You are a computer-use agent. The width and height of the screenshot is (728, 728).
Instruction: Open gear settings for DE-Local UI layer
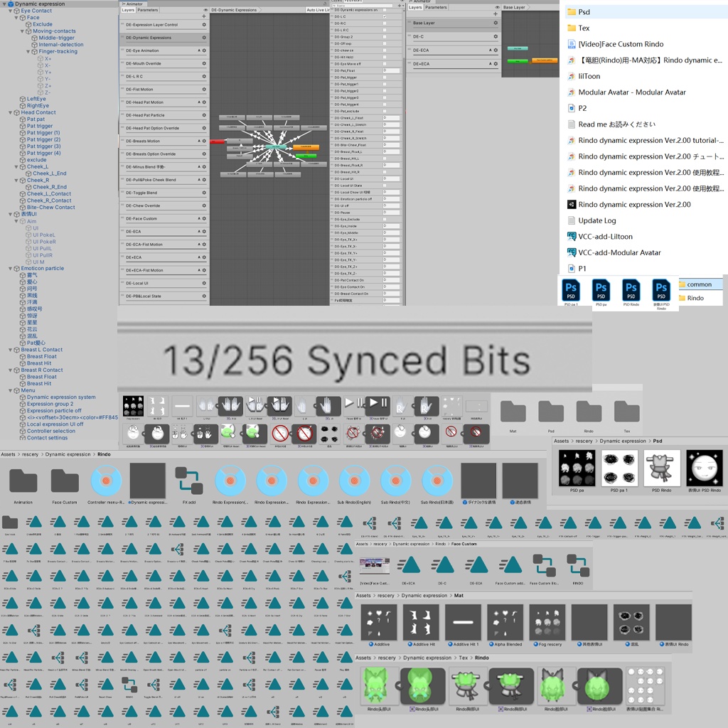pyautogui.click(x=204, y=283)
